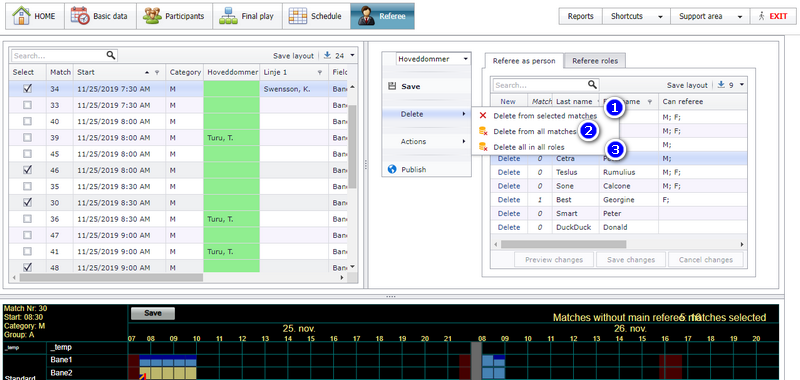This screenshot has width=800, height=380.
Task: Choose Delete from all matches
Action: click(534, 132)
